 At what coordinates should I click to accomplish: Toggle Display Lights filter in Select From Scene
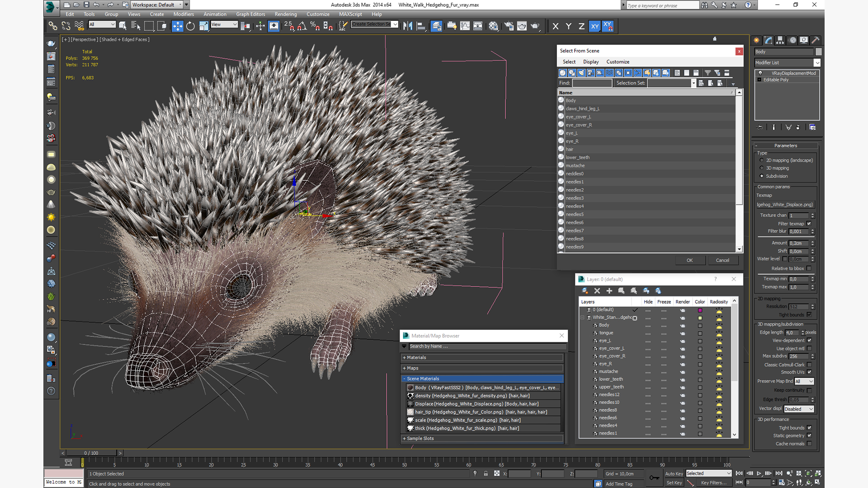[581, 73]
